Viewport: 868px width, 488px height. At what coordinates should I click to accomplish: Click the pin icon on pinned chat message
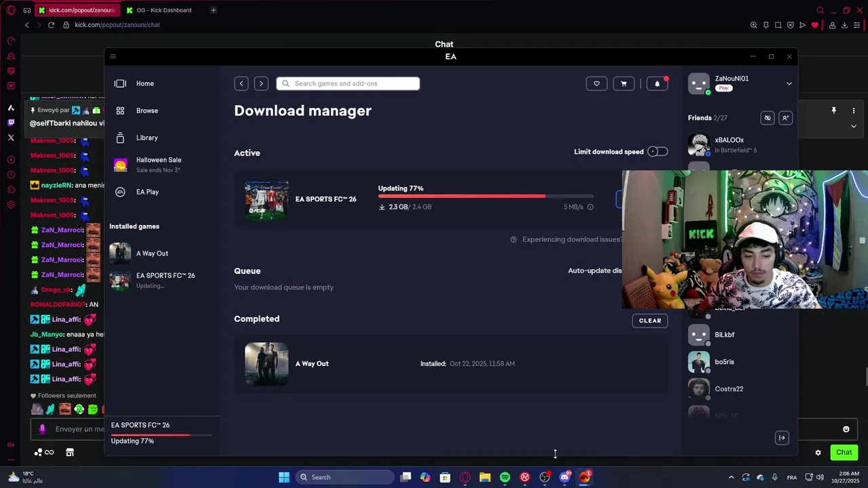point(833,110)
